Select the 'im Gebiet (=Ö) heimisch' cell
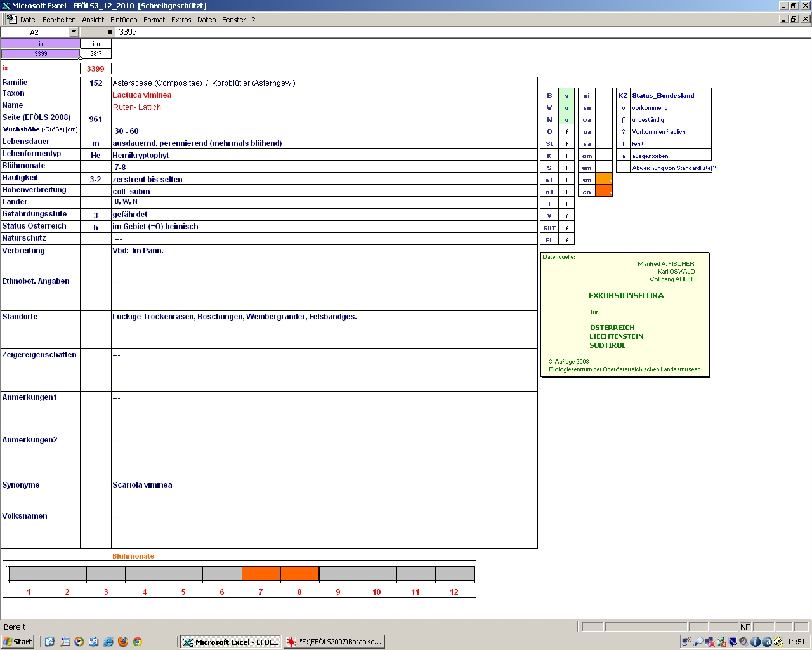The width and height of the screenshot is (812, 650). pyautogui.click(x=324, y=227)
